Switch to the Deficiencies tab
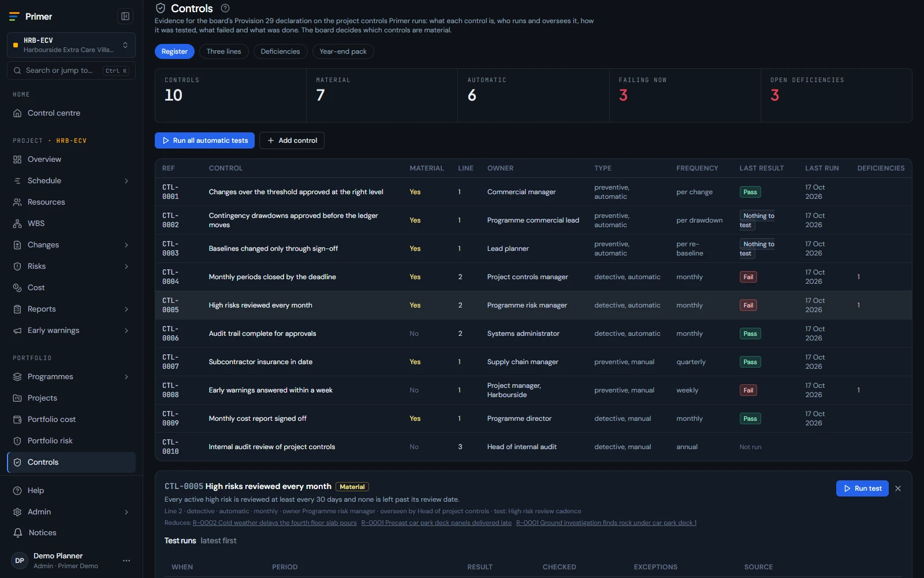Screen dimensions: 924x578 [x=280, y=51]
